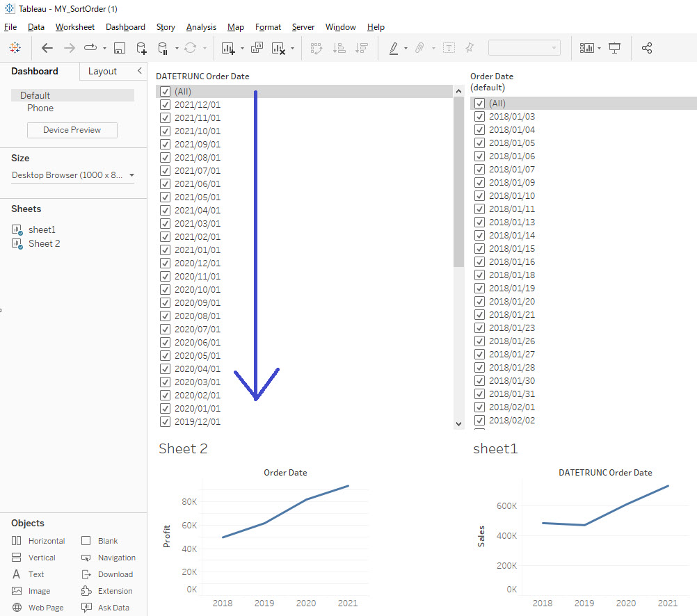Open the Dashboard menu
Screen dimensions: 697x616
(125, 27)
